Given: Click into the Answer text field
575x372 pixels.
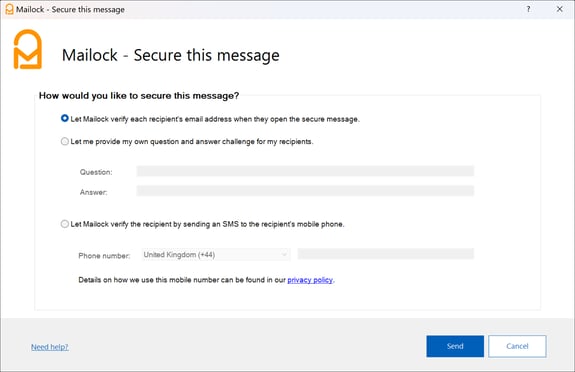Looking at the screenshot, I should 305,191.
